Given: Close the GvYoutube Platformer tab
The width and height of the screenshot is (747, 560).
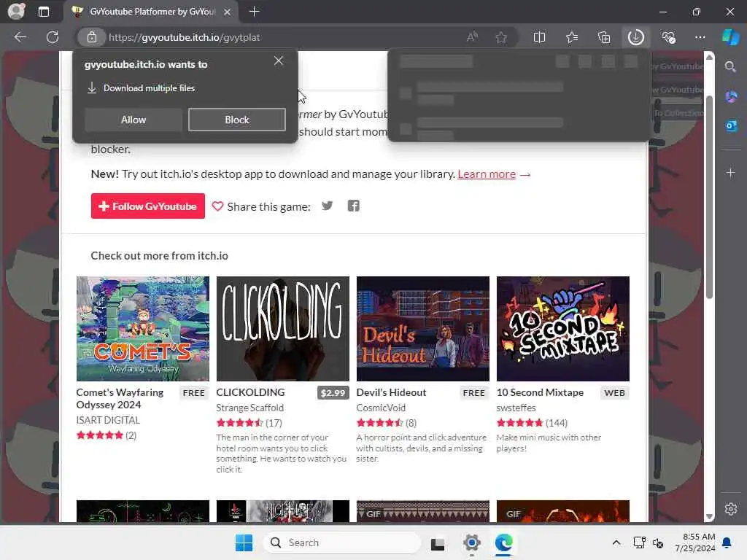Looking at the screenshot, I should [x=228, y=12].
